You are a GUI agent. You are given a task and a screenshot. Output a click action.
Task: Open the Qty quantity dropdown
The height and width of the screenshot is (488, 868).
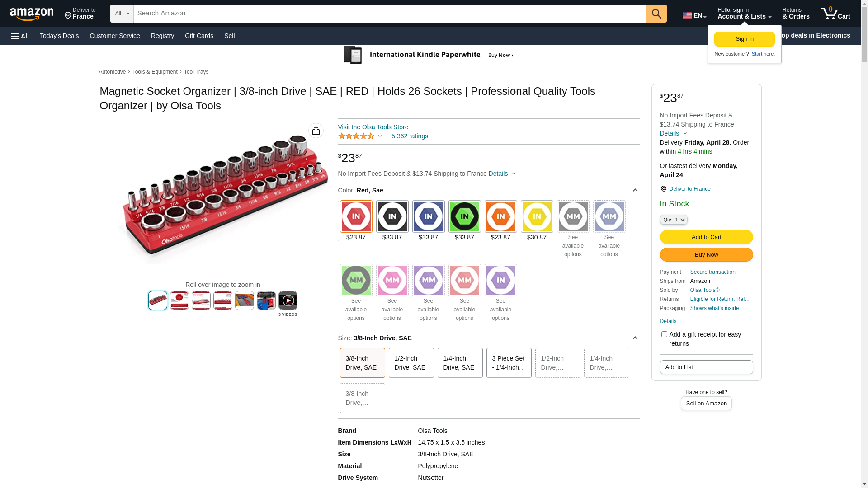[x=673, y=220]
